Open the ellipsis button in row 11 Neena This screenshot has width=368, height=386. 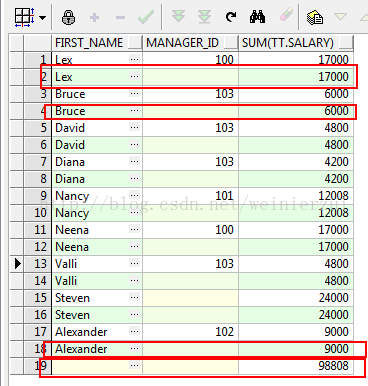[134, 229]
